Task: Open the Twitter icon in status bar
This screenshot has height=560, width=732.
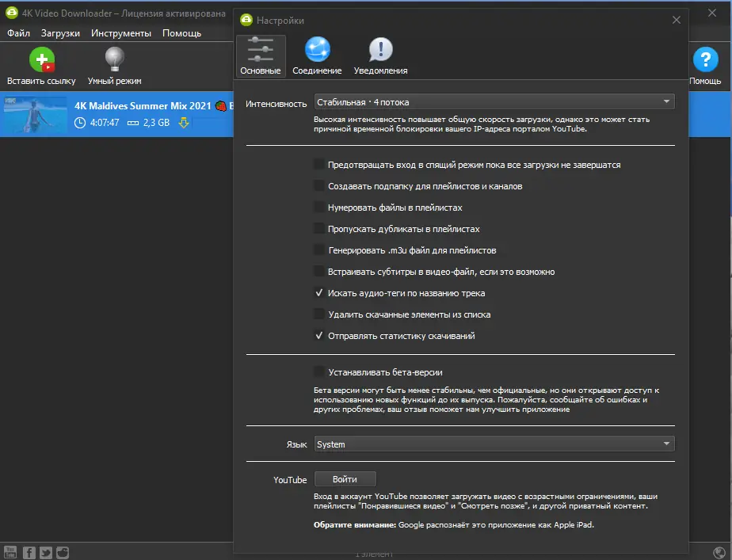Action: [x=46, y=553]
